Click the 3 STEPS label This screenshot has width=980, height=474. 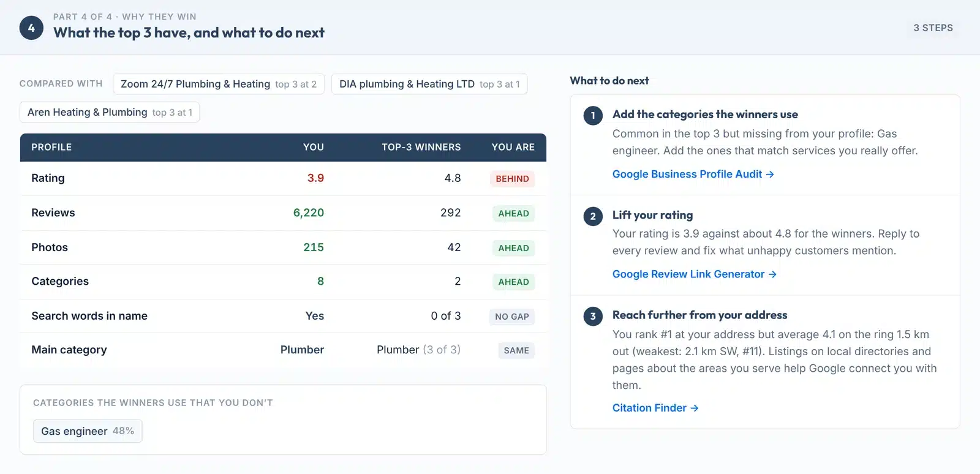tap(933, 28)
